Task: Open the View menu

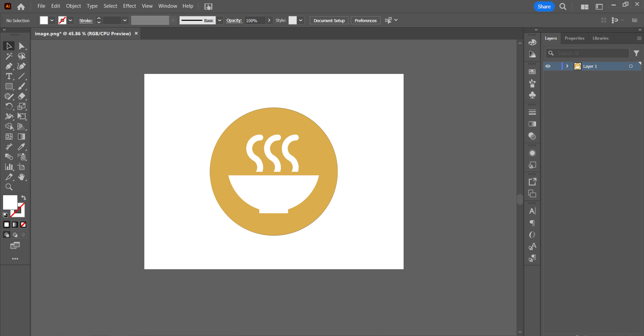Action: coord(147,6)
